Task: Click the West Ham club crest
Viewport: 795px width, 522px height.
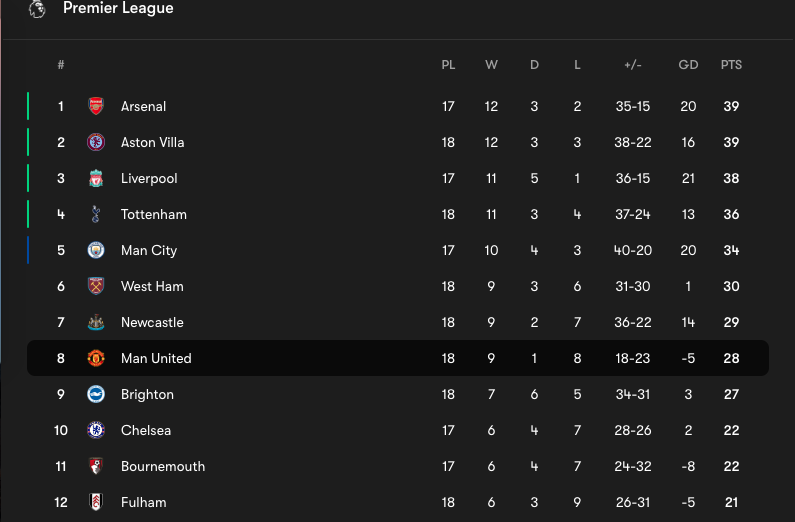Action: tap(96, 286)
